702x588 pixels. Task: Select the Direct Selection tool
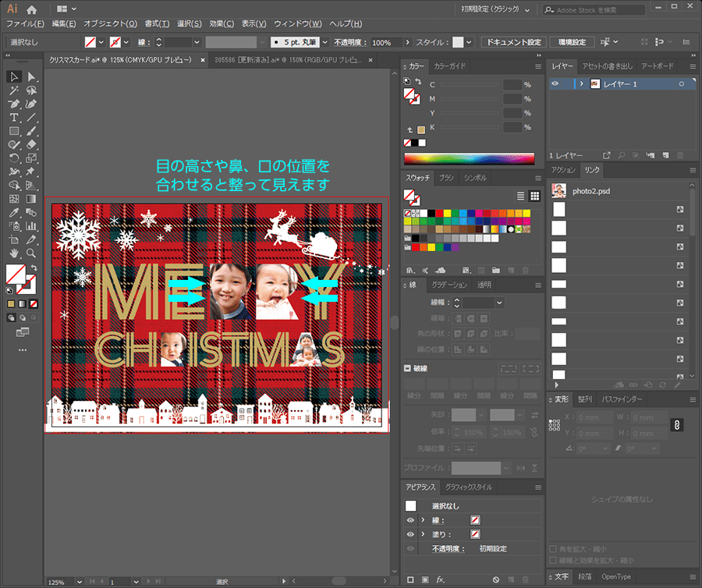pyautogui.click(x=32, y=76)
